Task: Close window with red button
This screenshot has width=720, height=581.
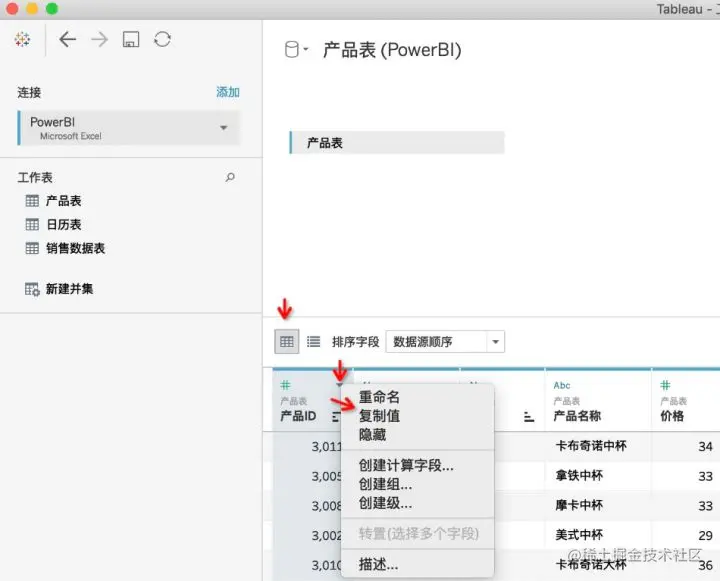Action: 12,9
